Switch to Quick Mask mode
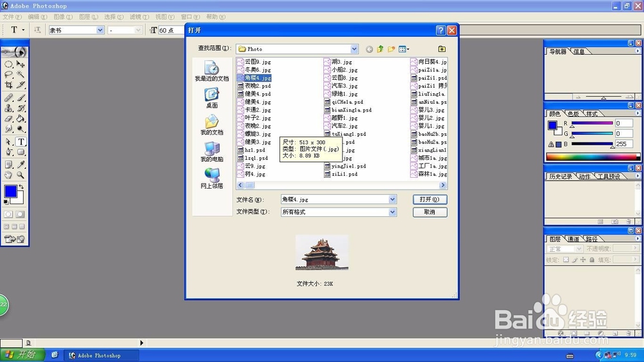Screen dimensions: 644x362 [x=20, y=214]
